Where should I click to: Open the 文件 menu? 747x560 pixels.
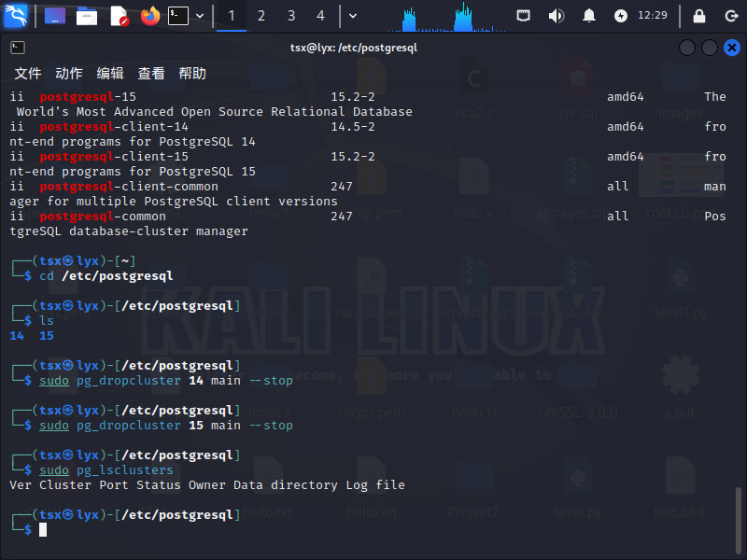coord(28,74)
